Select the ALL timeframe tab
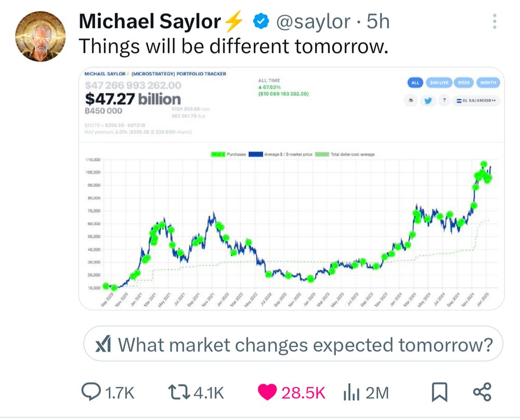Screen dimensions: 520x420 coord(415,83)
